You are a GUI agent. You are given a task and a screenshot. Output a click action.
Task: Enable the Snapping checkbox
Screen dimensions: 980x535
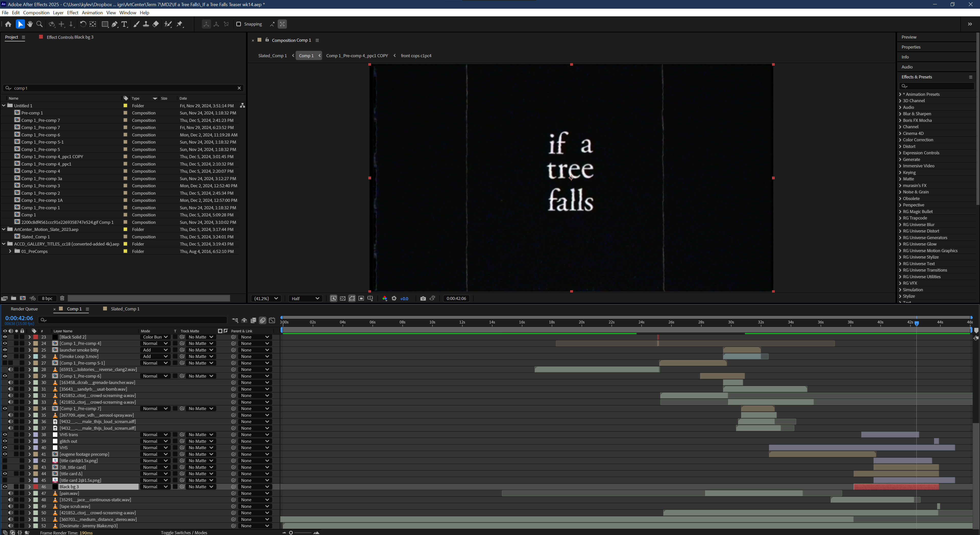coord(239,24)
